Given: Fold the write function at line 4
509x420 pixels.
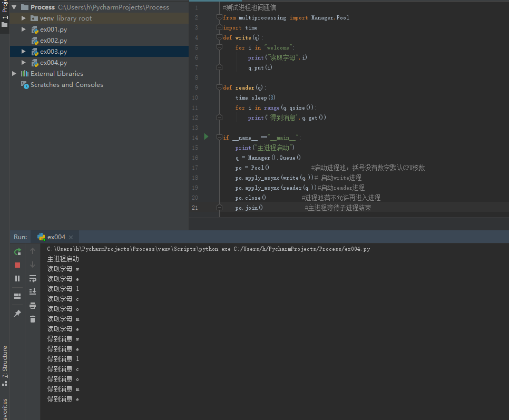Looking at the screenshot, I should [x=219, y=37].
